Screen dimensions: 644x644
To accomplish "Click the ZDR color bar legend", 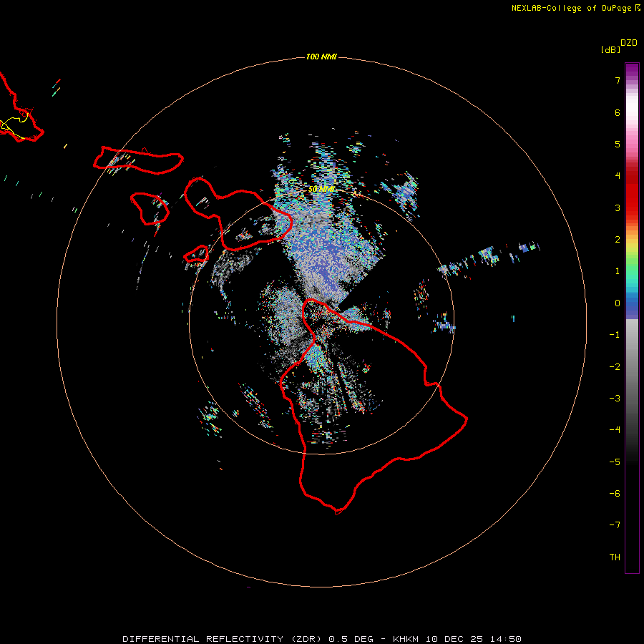I will pos(632,318).
